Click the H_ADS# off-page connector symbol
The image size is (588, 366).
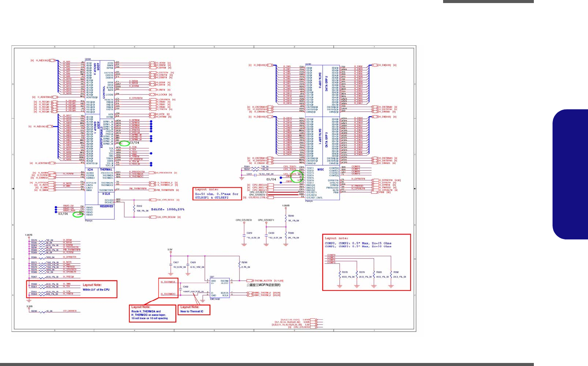click(153, 63)
